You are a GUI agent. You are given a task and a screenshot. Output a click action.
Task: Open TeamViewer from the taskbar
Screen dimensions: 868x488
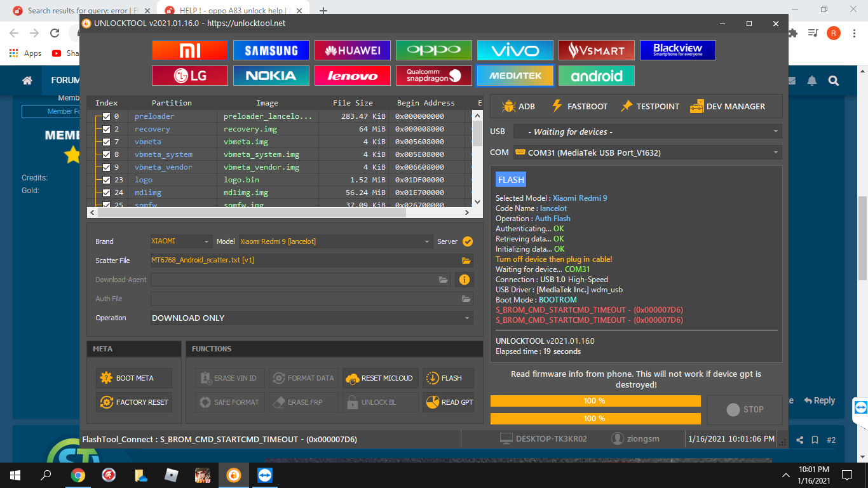click(264, 475)
